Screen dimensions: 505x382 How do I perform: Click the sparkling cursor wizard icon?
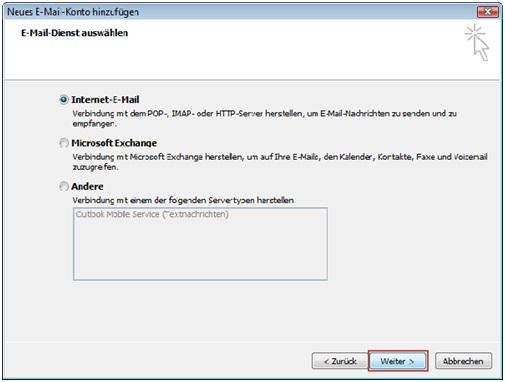(x=477, y=43)
